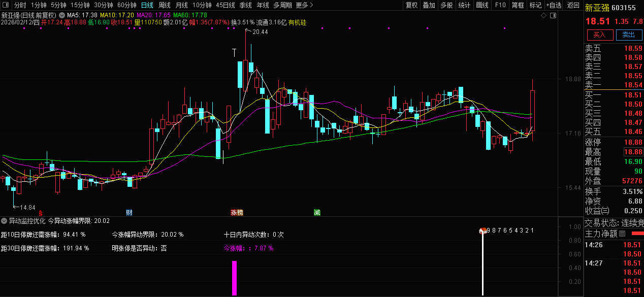Select the 10分钟 period tab

(202, 5)
